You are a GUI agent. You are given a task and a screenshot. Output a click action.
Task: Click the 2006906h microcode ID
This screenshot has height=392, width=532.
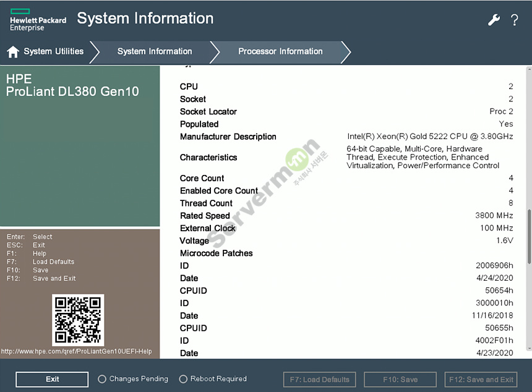click(494, 265)
